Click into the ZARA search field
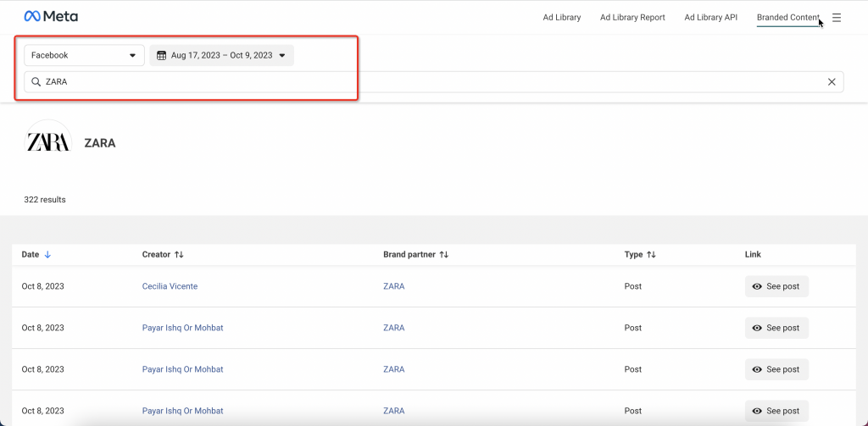The width and height of the screenshot is (868, 426). tap(424, 82)
